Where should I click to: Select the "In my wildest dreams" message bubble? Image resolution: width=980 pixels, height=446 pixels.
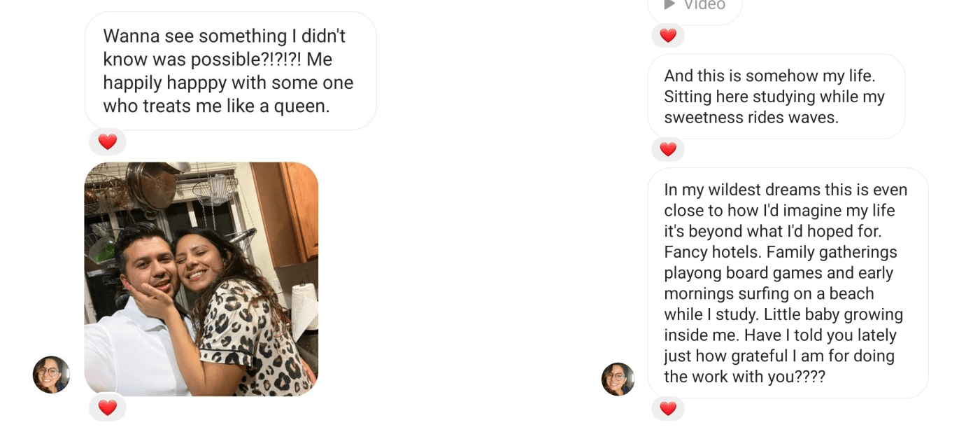pyautogui.click(x=787, y=283)
